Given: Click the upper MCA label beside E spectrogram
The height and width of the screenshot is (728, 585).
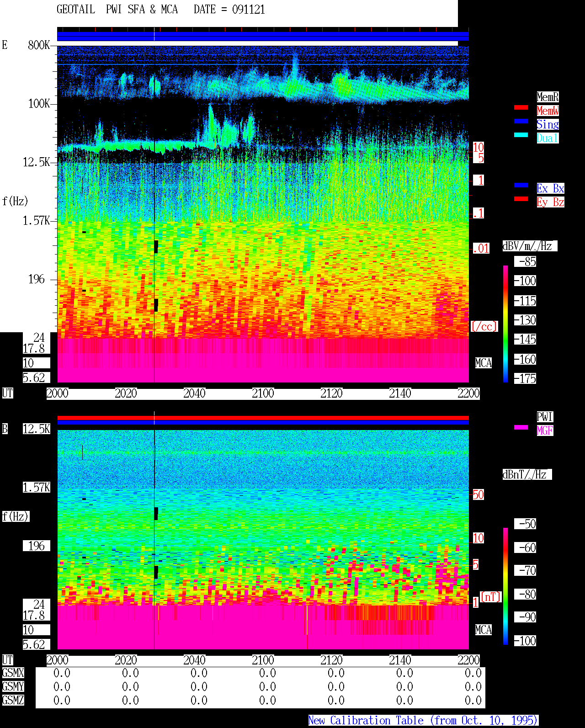Looking at the screenshot, I should click(x=484, y=363).
